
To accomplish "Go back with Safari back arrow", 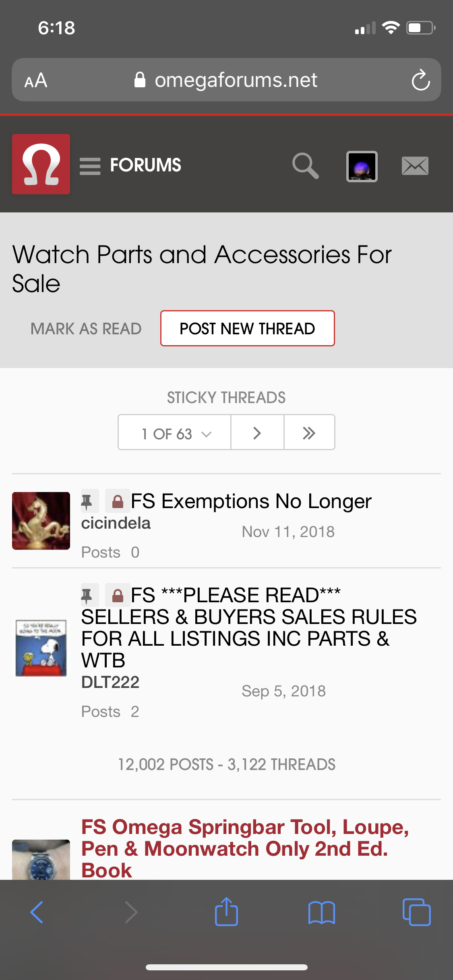I will [x=37, y=912].
